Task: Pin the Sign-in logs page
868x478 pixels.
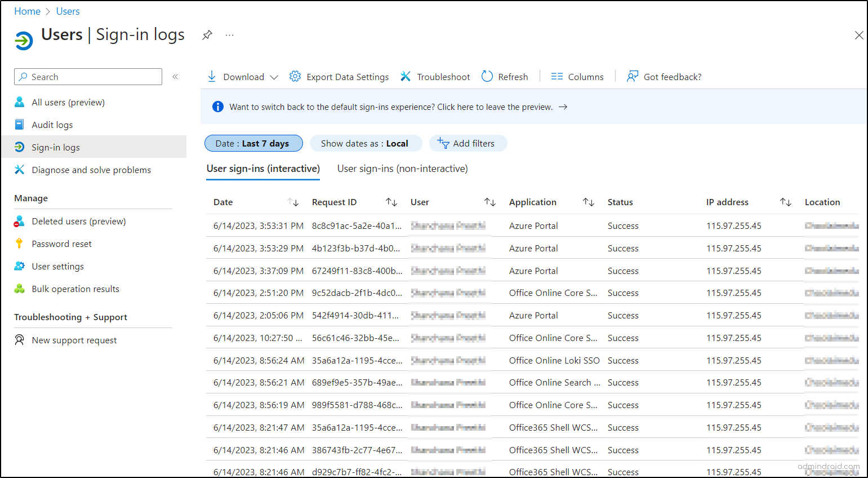Action: click(207, 34)
